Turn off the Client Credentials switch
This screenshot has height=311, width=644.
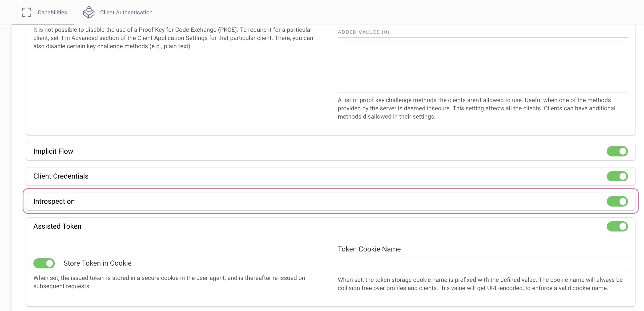(x=617, y=176)
